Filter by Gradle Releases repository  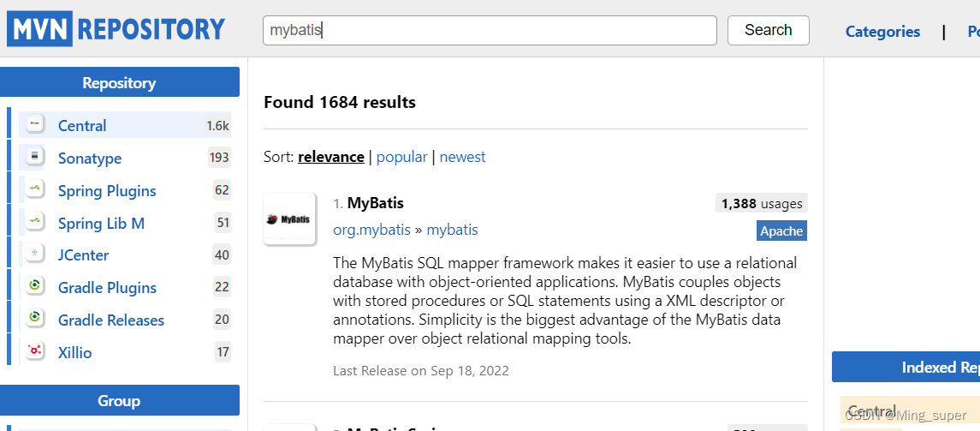click(x=110, y=320)
